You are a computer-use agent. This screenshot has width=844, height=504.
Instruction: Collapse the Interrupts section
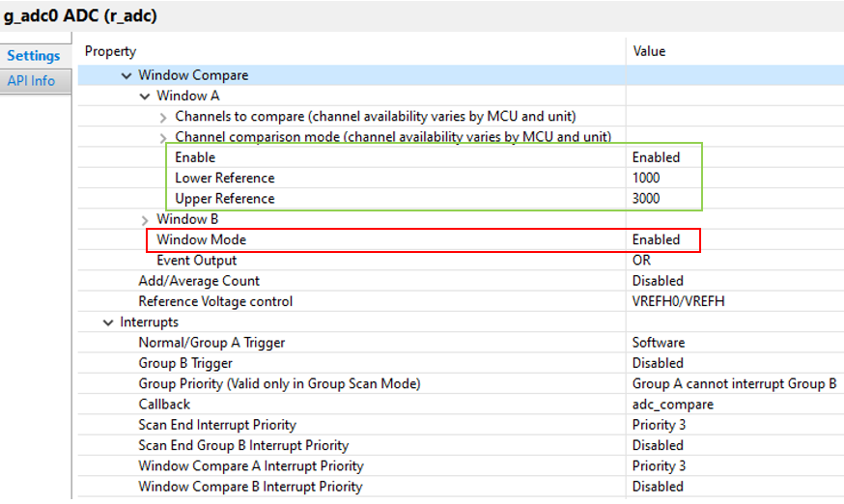click(108, 322)
